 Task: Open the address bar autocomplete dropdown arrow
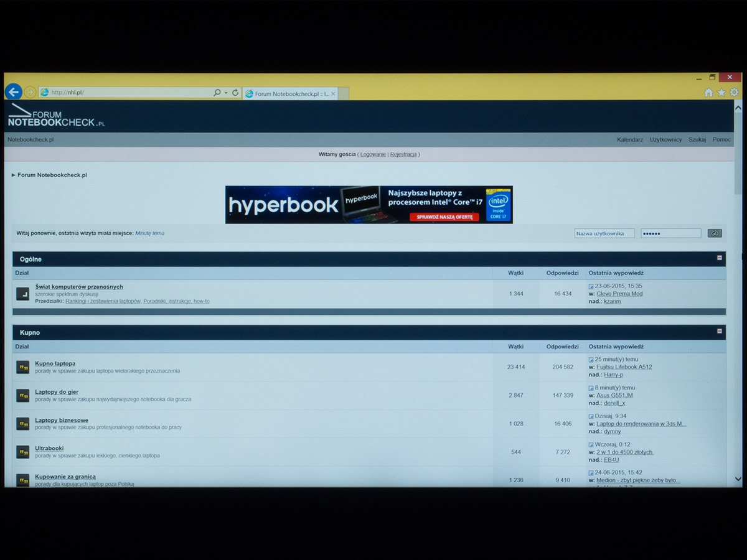tap(226, 93)
